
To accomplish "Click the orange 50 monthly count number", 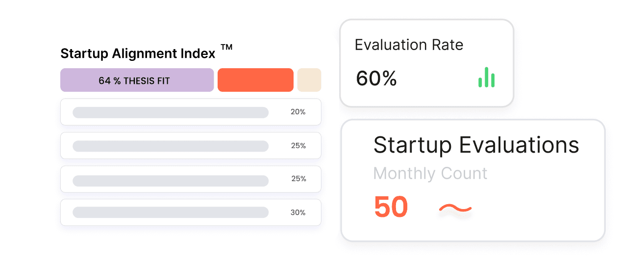I will [x=391, y=207].
